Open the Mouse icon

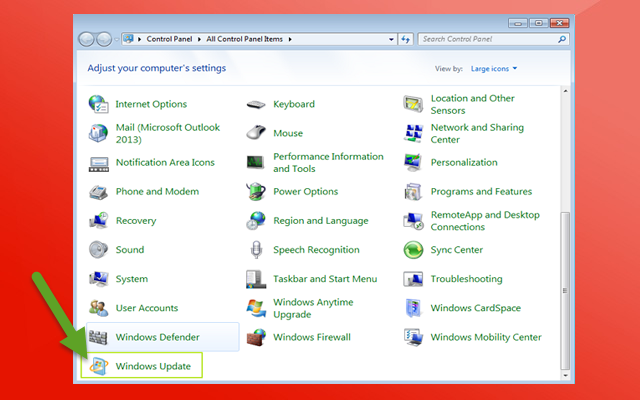click(x=256, y=133)
